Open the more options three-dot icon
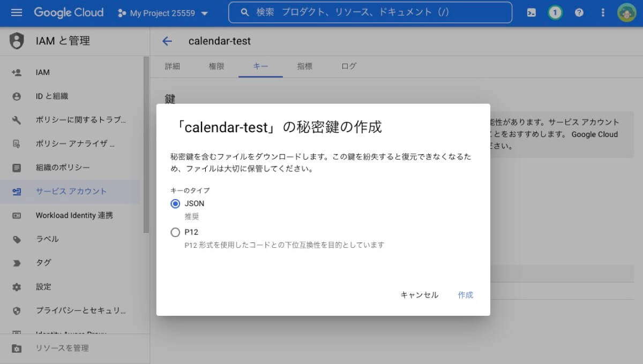 coord(603,12)
